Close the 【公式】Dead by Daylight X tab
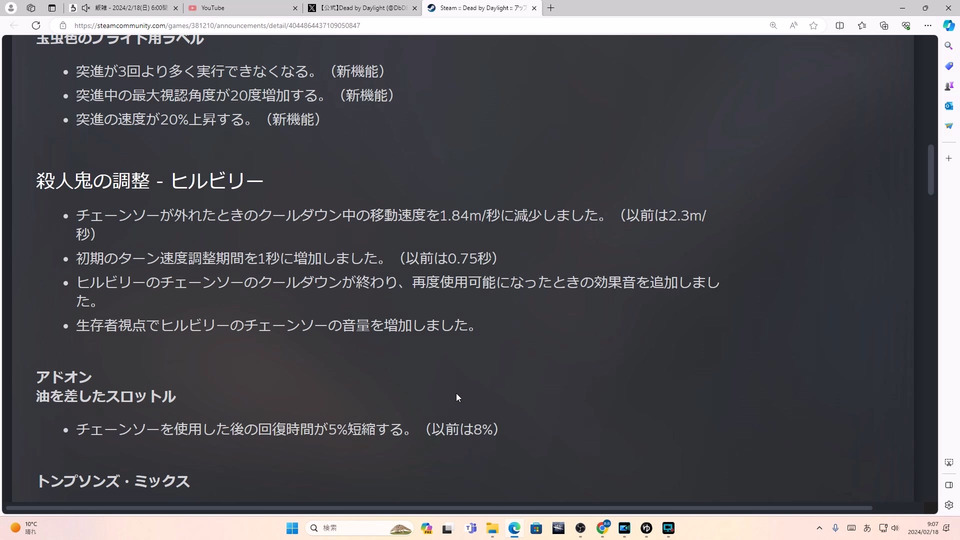Viewport: 960px width, 540px height. [x=414, y=8]
